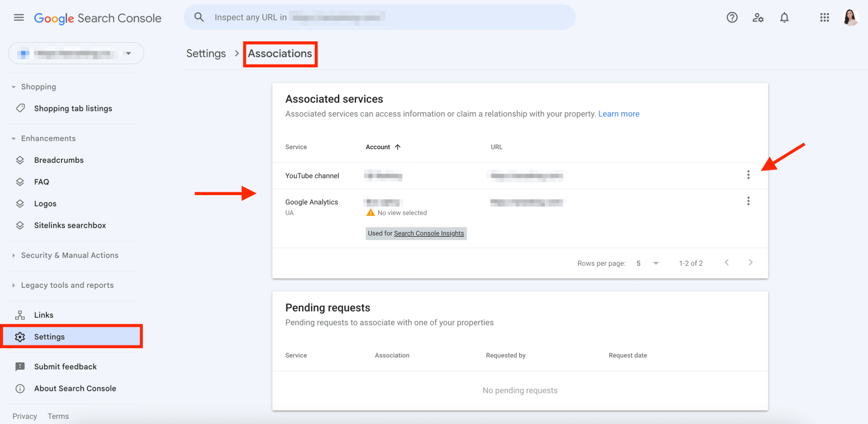
Task: Click the search magnifier icon
Action: click(199, 17)
